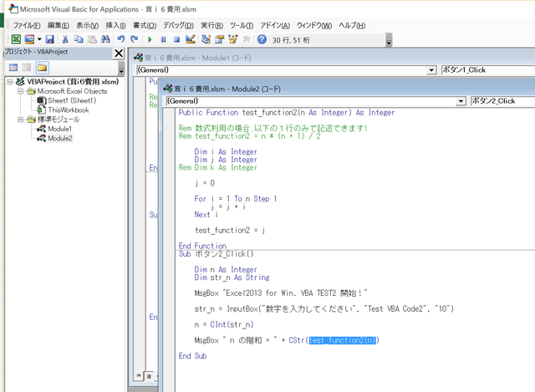Open the 書式(O) menu

click(x=145, y=25)
